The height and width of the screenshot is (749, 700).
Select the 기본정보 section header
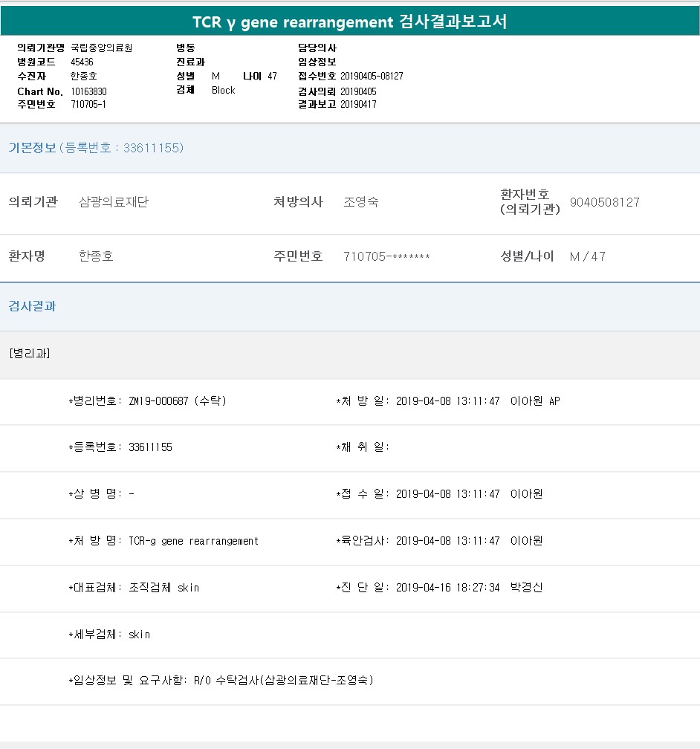click(x=32, y=148)
